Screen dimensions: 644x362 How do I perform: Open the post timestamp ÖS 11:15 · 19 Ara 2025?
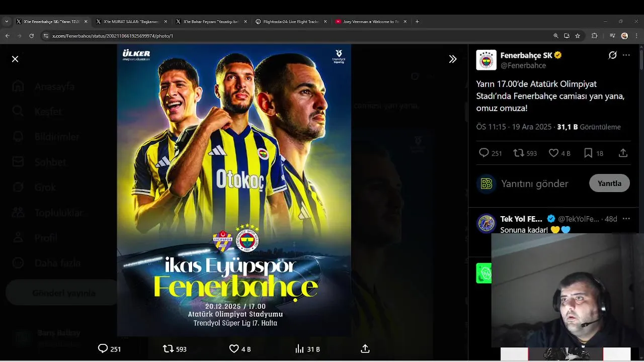(514, 127)
